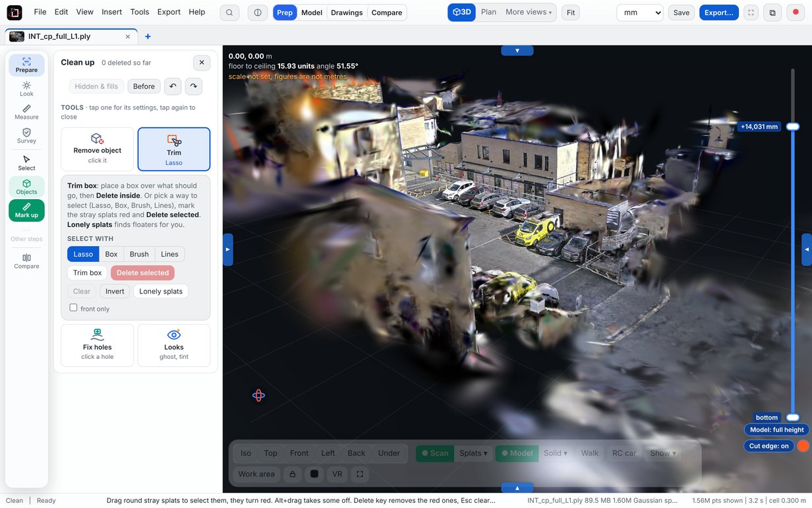Choose the Remove object tool card
Viewport: 812px width, 508px height.
[97, 149]
